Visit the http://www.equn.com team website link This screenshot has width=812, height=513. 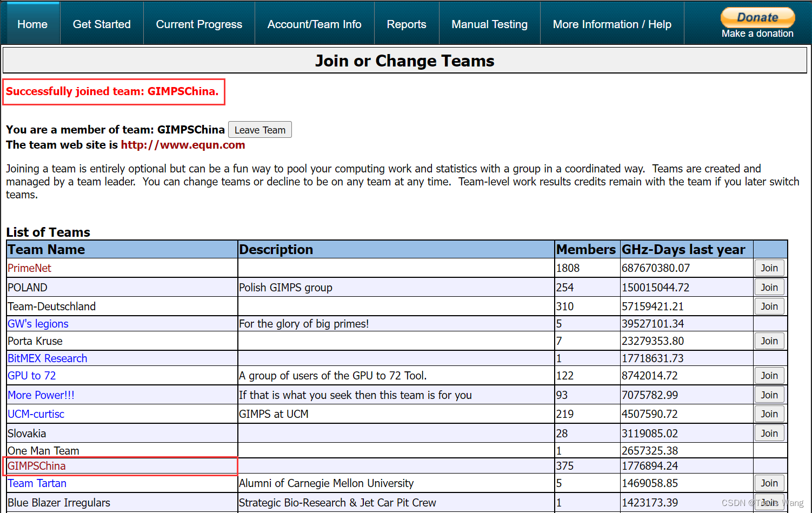(183, 145)
